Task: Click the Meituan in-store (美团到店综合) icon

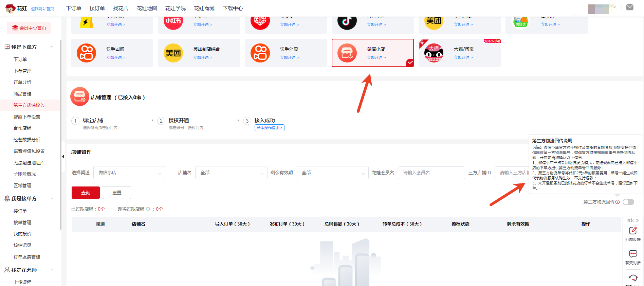Action: (x=173, y=53)
